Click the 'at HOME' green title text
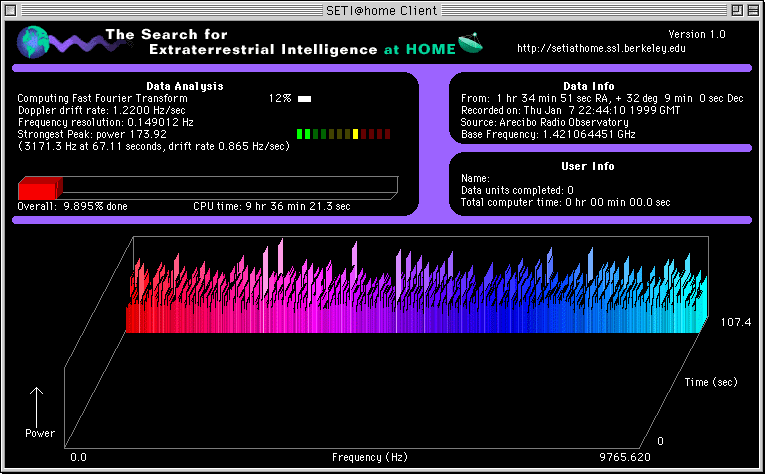The height and width of the screenshot is (474, 765). [420, 49]
